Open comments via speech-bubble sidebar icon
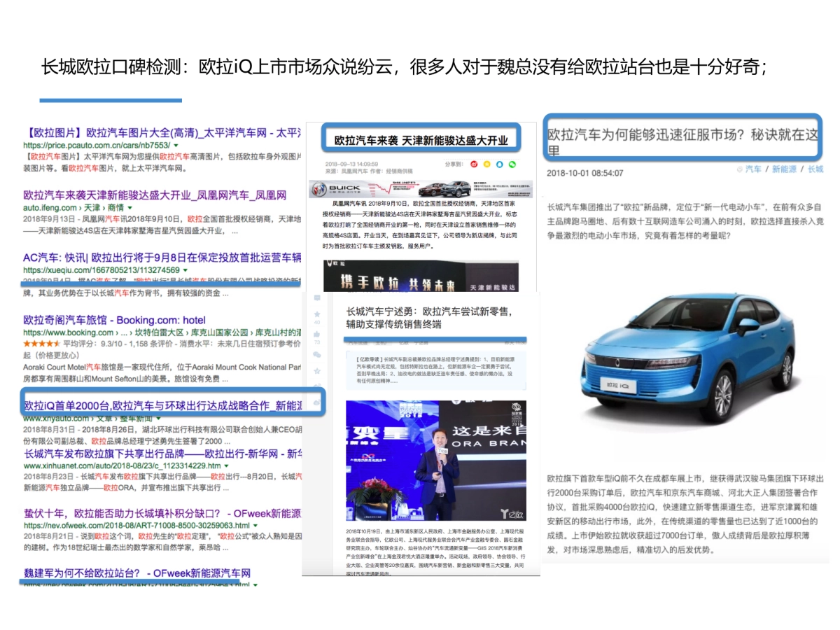This screenshot has height=630, width=840. pos(317,297)
